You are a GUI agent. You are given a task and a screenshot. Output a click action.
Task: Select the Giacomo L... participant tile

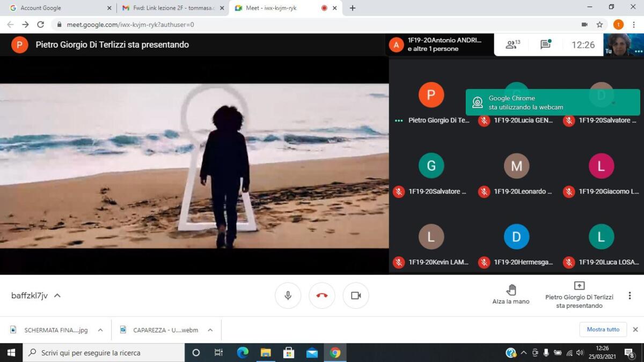(x=601, y=174)
